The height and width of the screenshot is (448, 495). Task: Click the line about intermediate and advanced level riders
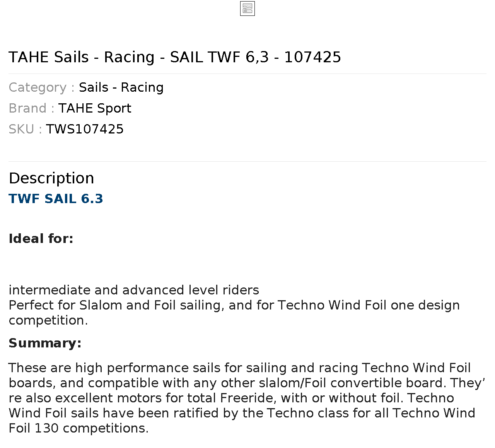coord(134,290)
